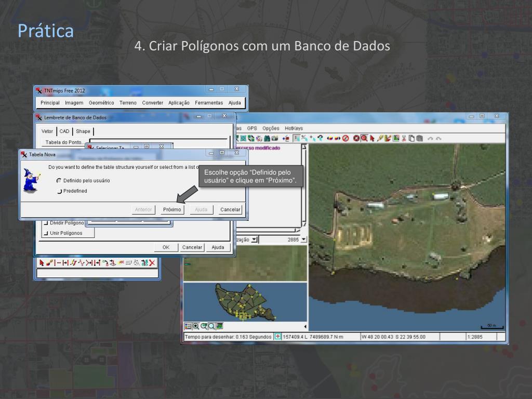Click the locator overview map thumbnail
532x399 pixels.
point(245,302)
